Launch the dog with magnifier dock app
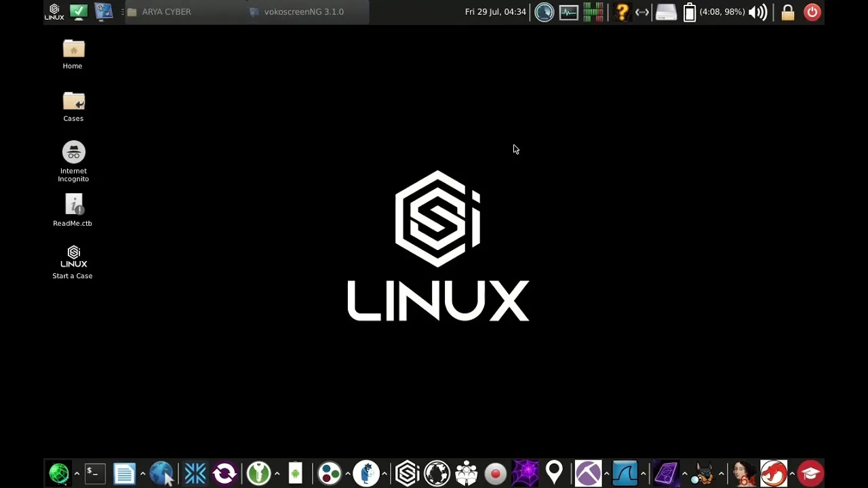868x488 pixels. pyautogui.click(x=703, y=473)
